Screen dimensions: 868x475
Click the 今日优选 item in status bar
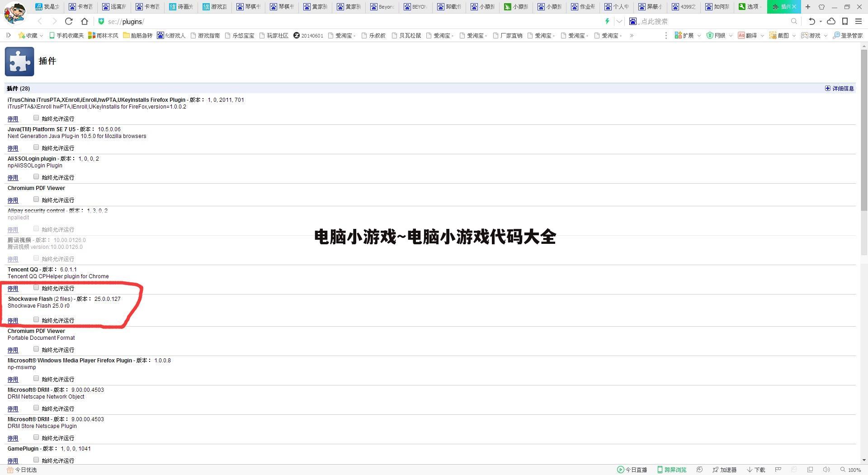coord(22,470)
